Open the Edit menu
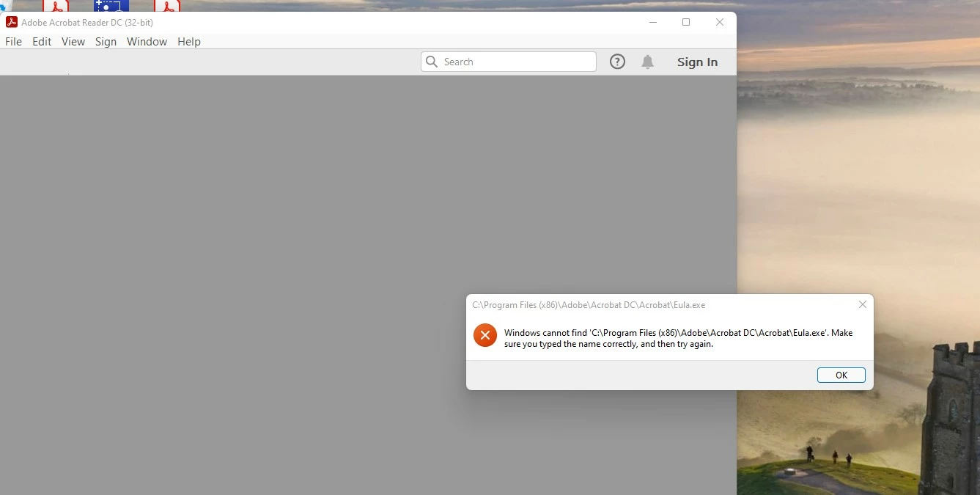The image size is (980, 495). (42, 42)
